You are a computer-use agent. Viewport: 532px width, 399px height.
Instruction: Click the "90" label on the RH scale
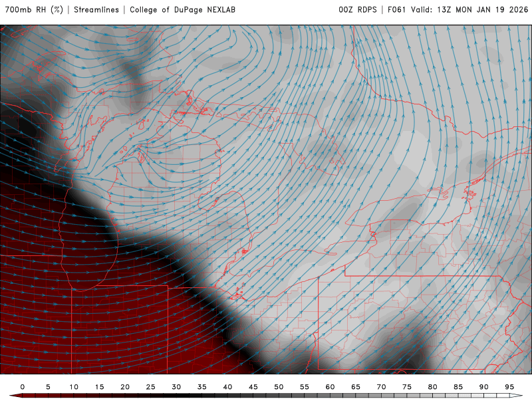tap(484, 387)
